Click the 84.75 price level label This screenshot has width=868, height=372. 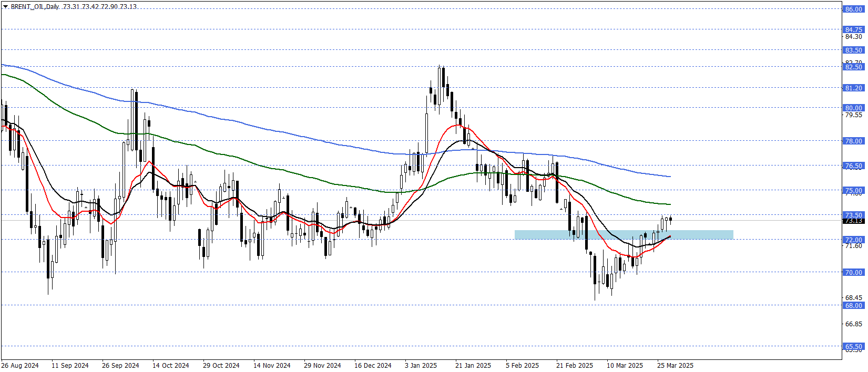[854, 30]
